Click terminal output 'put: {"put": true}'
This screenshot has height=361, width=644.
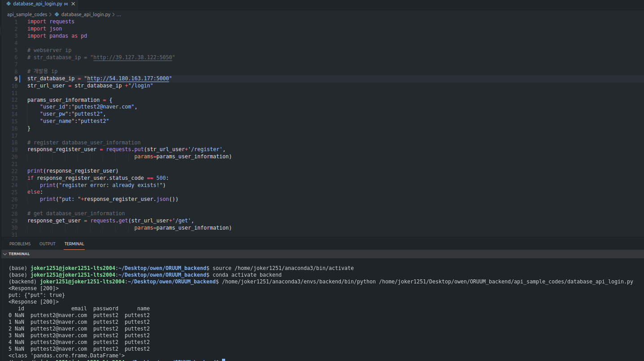pyautogui.click(x=37, y=295)
